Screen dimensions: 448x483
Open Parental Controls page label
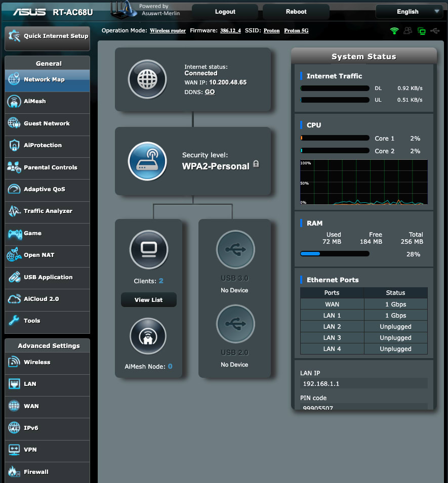coord(51,167)
